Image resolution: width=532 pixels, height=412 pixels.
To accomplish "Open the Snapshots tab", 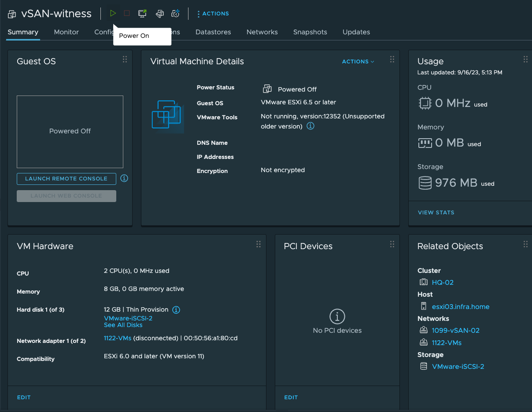I will [x=310, y=32].
